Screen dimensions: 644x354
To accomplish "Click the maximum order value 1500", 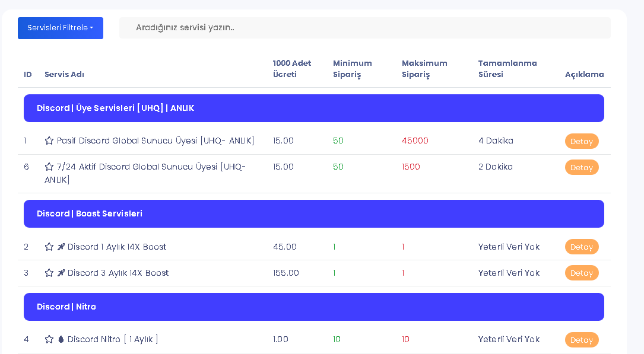I will point(411,167).
